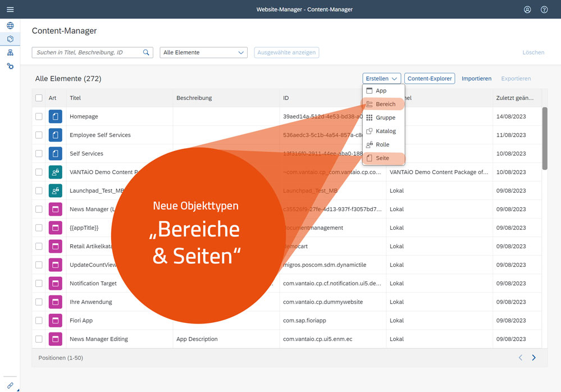Click the link icon at the bottom left
The width and height of the screenshot is (561, 392).
pos(10,385)
